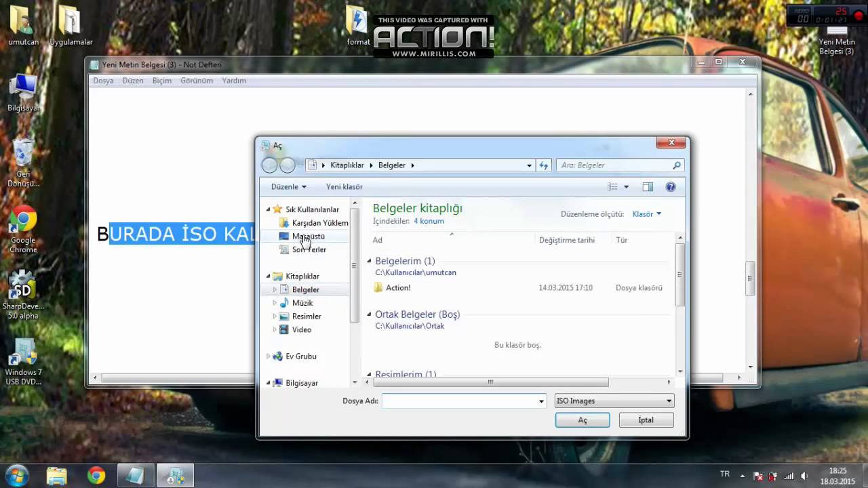868x488 pixels.
Task: Open the Görünüm menu in Notepad
Action: (x=197, y=81)
